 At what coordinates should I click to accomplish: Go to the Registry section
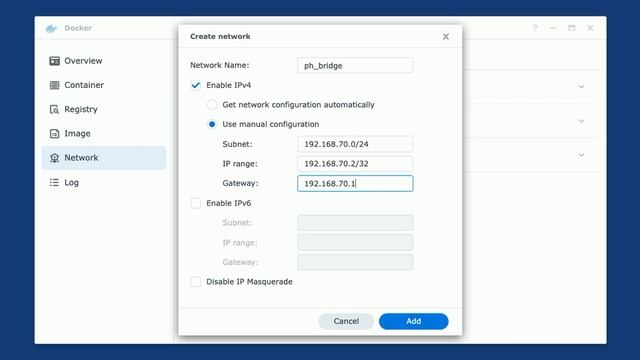coord(104,109)
